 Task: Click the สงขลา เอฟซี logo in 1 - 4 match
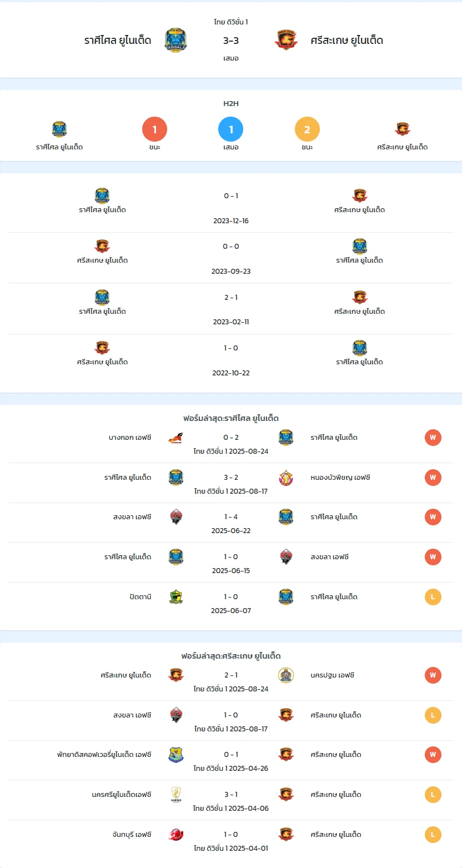176,517
